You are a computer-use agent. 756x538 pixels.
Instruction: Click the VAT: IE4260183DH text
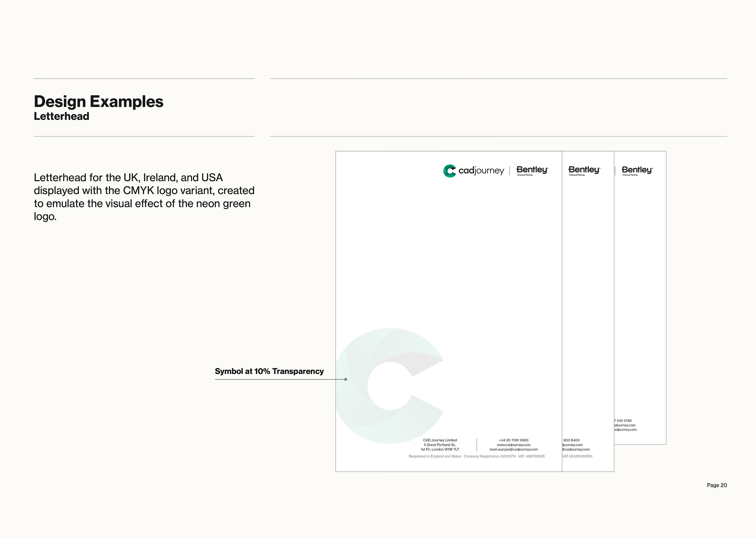point(577,456)
